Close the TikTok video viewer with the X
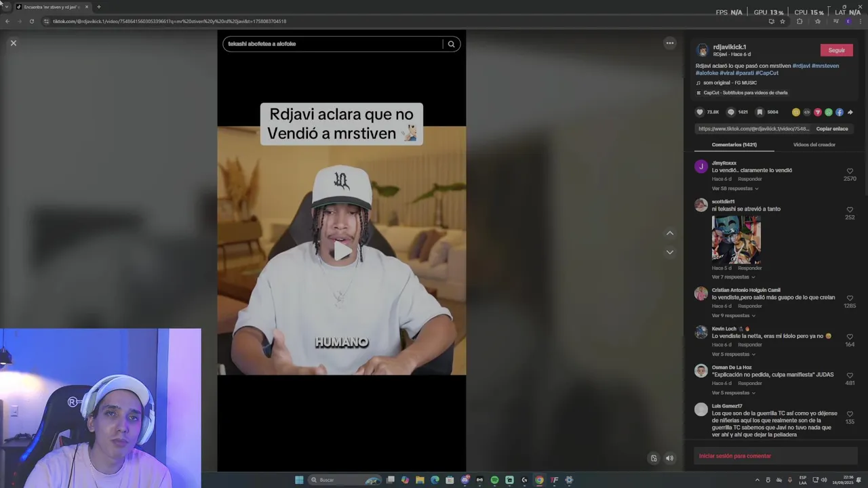The width and height of the screenshot is (868, 488). 13,43
